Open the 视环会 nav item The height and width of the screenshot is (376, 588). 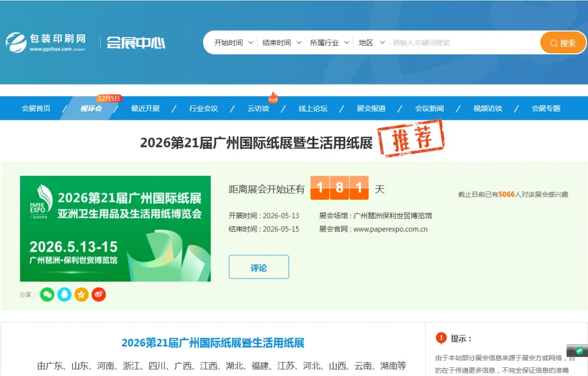(x=91, y=108)
